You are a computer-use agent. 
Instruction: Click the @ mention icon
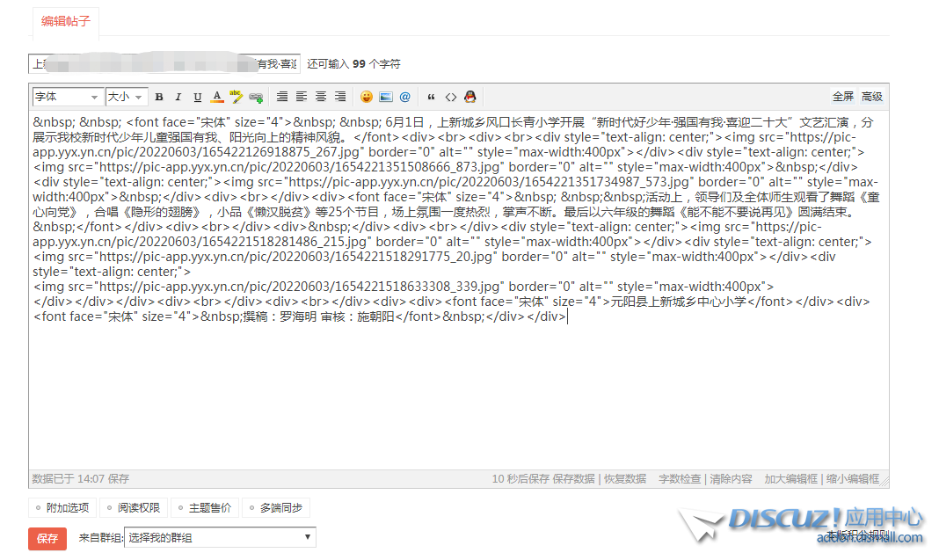(x=404, y=97)
